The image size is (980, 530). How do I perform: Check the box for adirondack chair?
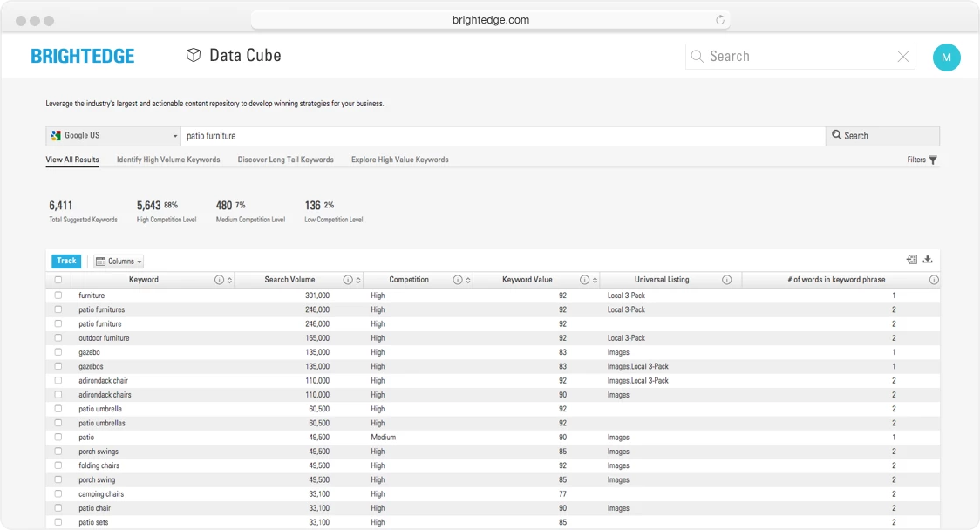tap(58, 380)
